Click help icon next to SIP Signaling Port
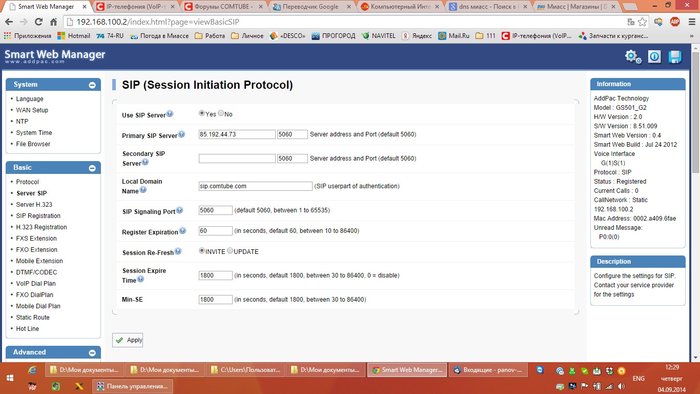 179,210
